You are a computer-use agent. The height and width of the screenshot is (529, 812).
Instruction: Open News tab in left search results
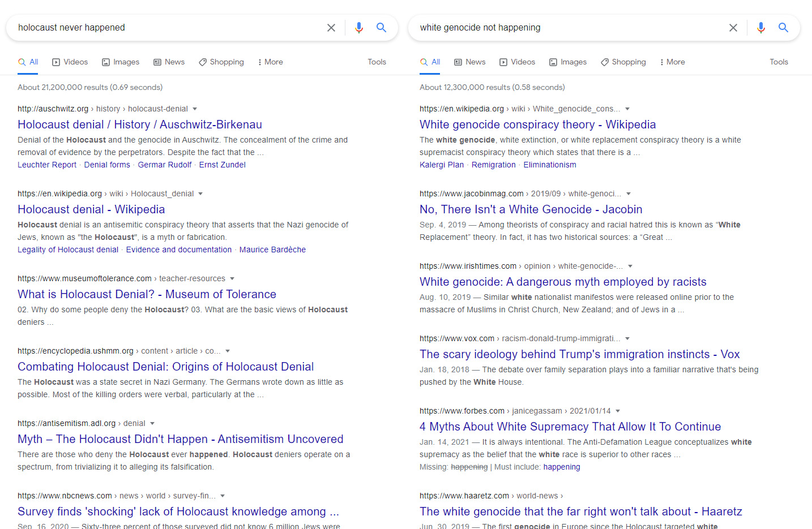point(169,62)
